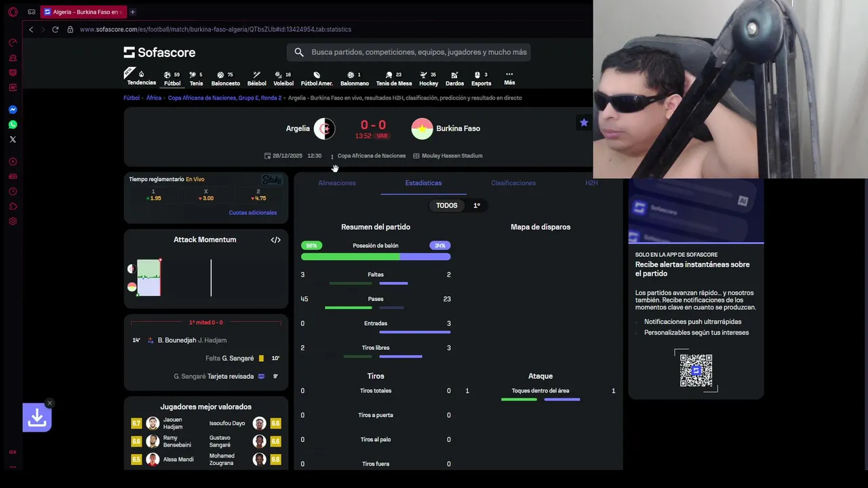Switch to the Estadísticas tab
Viewport: 868px width, 488px height.
[423, 183]
